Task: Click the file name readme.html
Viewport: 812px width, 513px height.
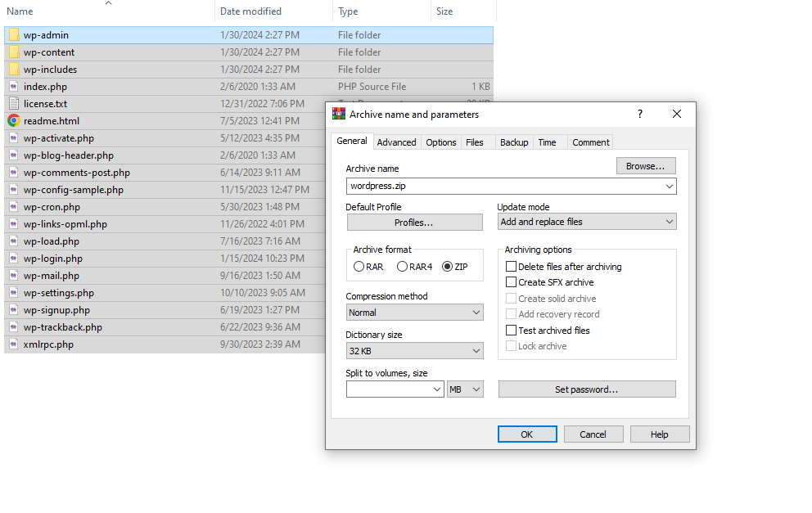Action: tap(52, 120)
